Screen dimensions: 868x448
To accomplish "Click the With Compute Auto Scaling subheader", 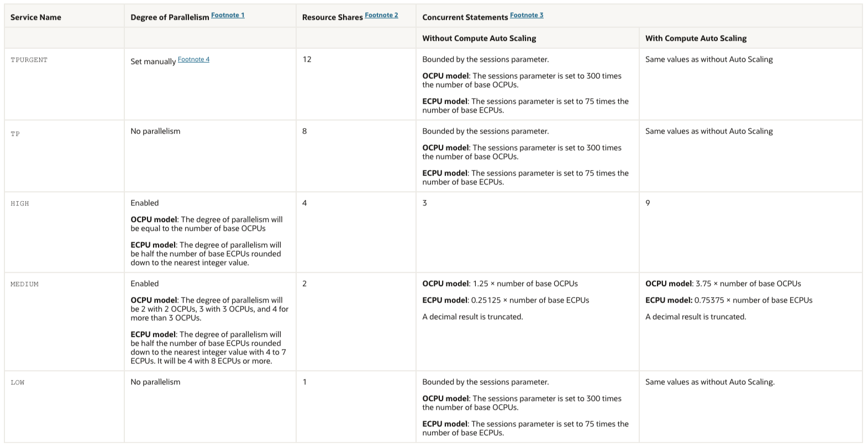I will 696,38.
